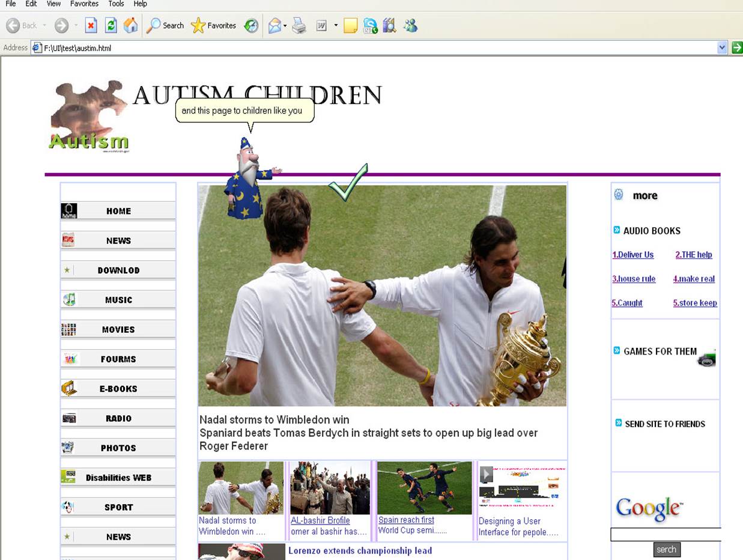Open the Mail toolbar icon
The image size is (743, 560).
pyautogui.click(x=274, y=25)
